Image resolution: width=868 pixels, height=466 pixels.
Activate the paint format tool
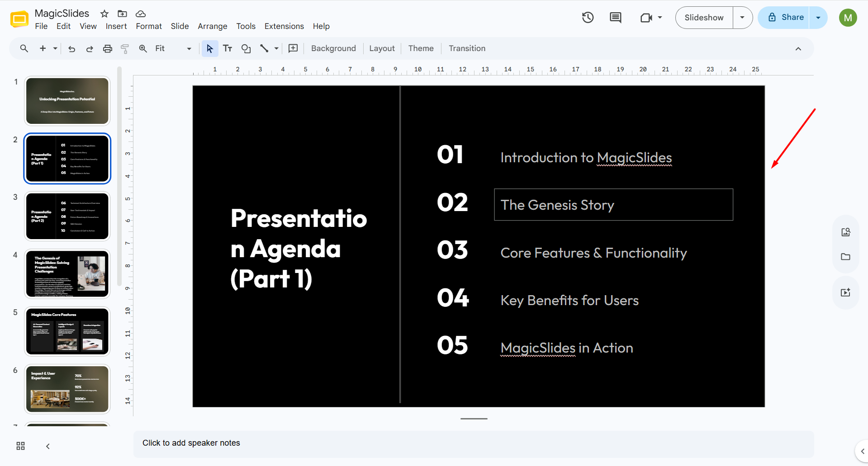tap(125, 48)
